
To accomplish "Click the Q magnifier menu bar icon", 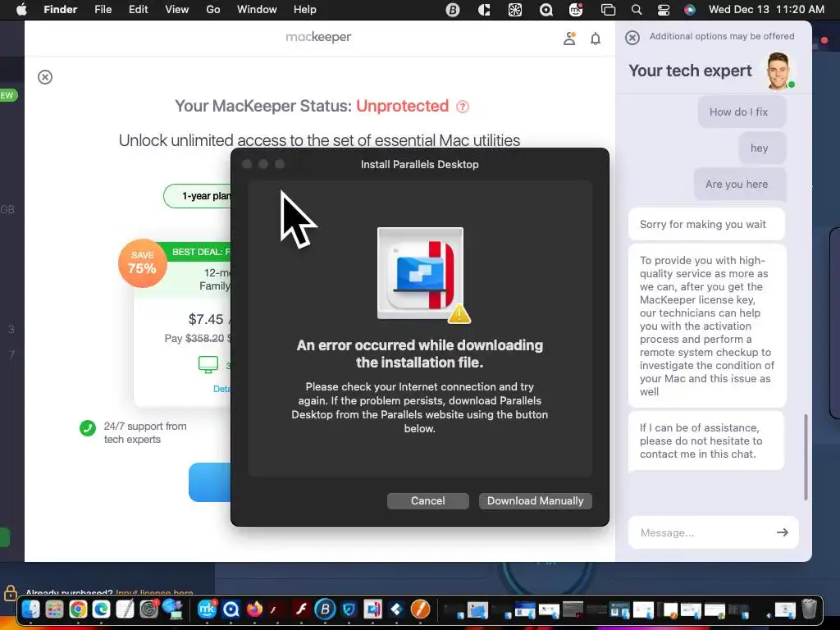I will coord(546,10).
